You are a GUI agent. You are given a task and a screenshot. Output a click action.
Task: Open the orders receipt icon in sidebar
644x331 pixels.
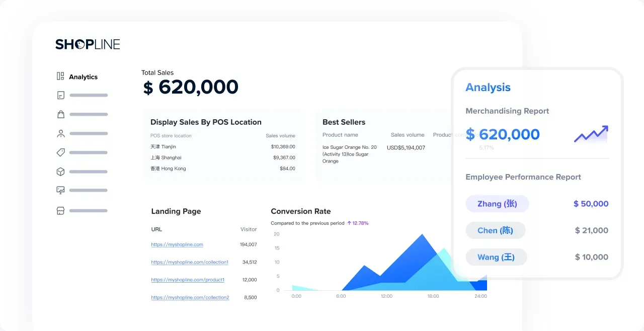(x=60, y=95)
